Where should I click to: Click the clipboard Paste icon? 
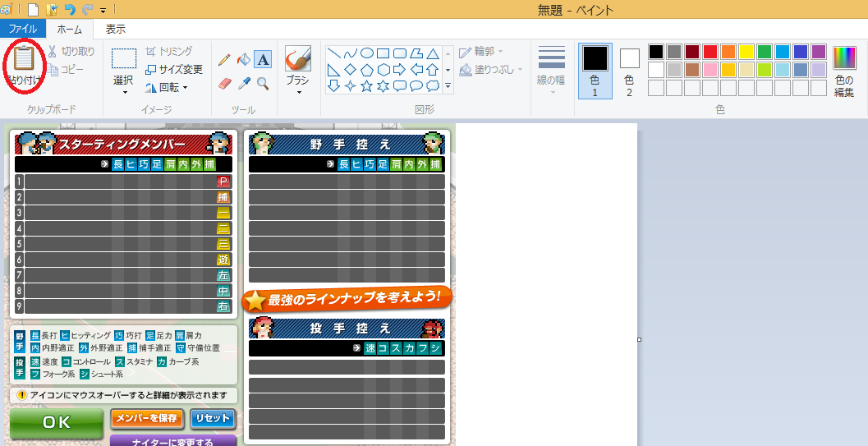(x=25, y=58)
